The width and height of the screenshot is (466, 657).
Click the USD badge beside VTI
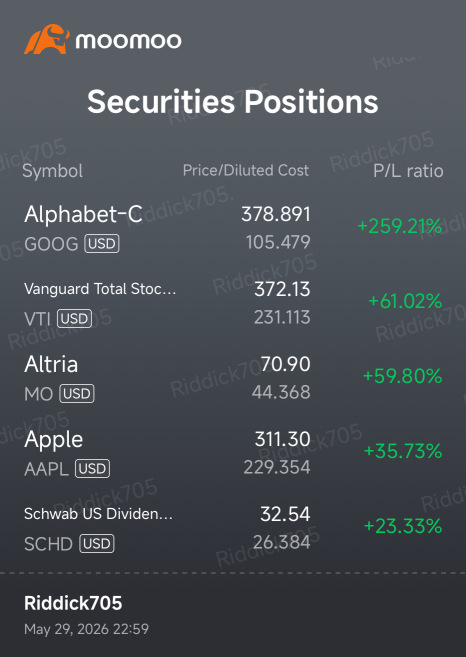(x=74, y=319)
